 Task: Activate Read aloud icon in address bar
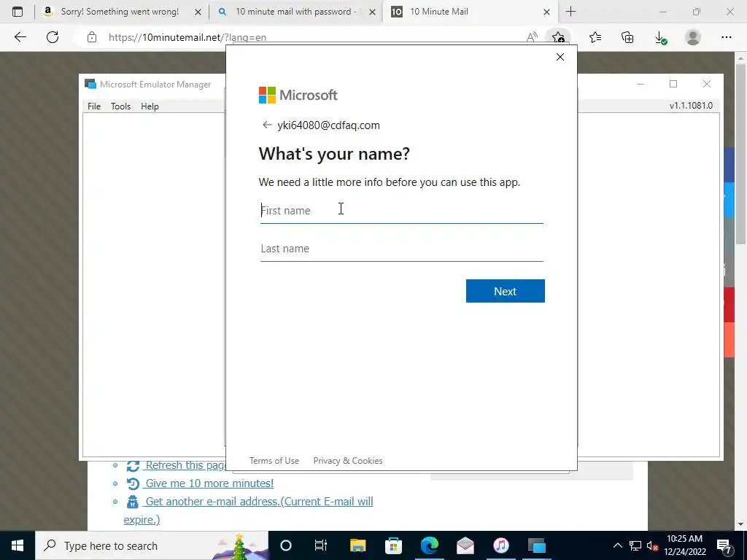(532, 37)
